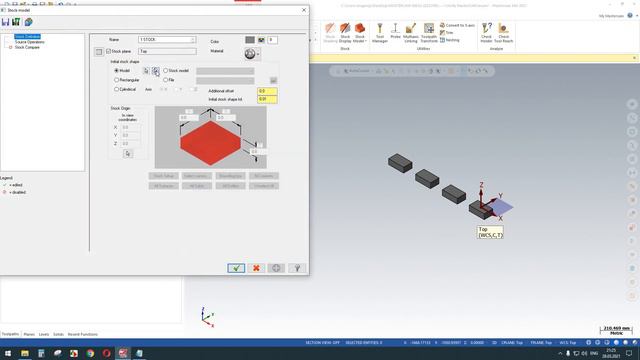Image resolution: width=640 pixels, height=360 pixels.
Task: Select the Model radio button
Action: 116,71
